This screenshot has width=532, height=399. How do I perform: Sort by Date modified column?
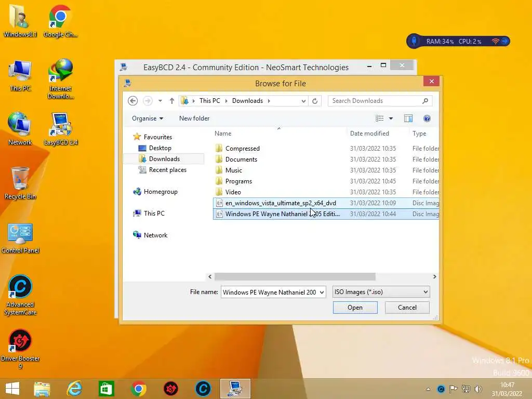tap(369, 134)
